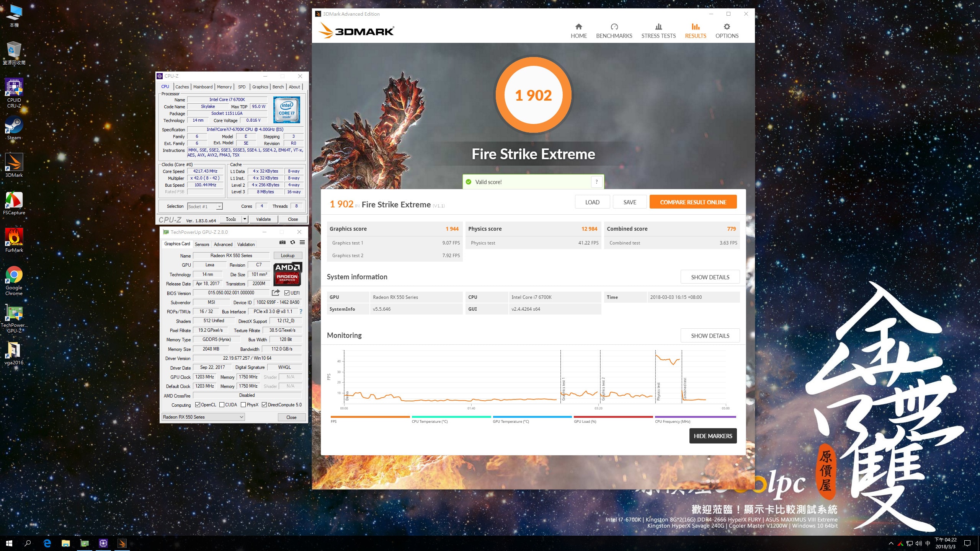This screenshot has width=980, height=551.
Task: Click HIDE MARKERS button
Action: click(x=713, y=436)
